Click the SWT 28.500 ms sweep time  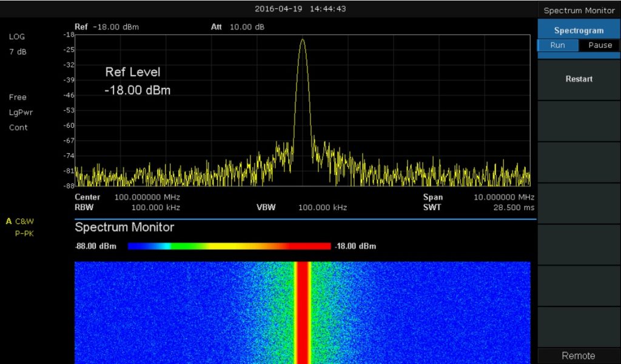(x=515, y=207)
